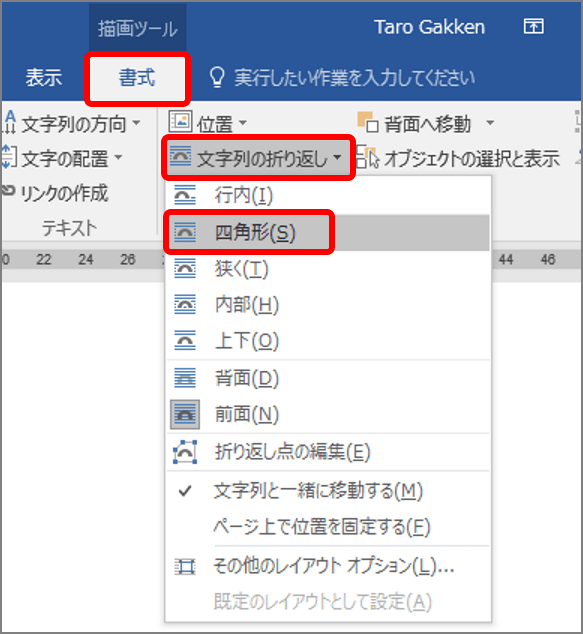
Task: Select the 内部 through wrap icon
Action: 185,304
